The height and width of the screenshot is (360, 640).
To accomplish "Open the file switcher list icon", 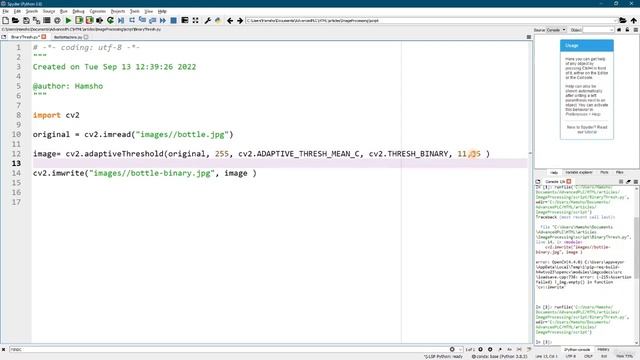I will coord(47,20).
